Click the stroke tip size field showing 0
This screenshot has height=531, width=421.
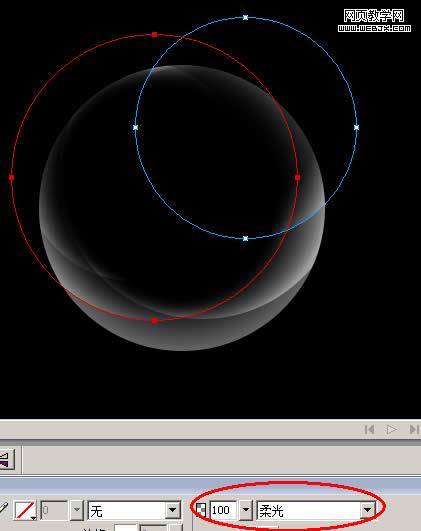tap(54, 510)
